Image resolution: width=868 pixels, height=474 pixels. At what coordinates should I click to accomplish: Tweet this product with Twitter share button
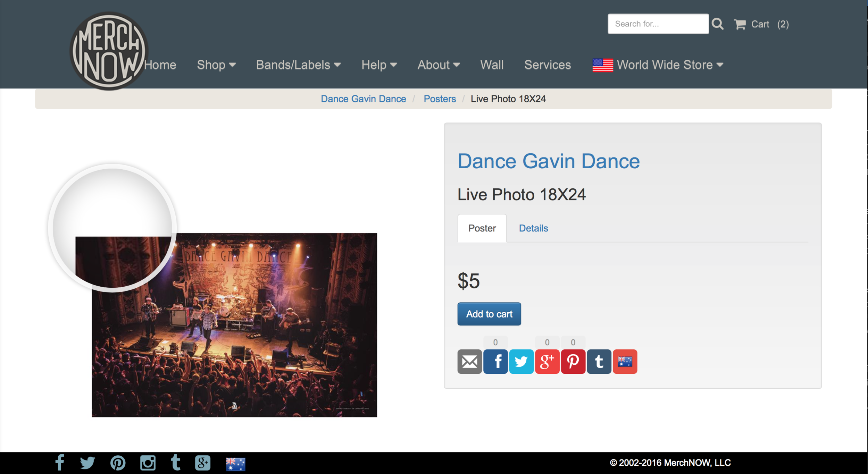click(521, 362)
